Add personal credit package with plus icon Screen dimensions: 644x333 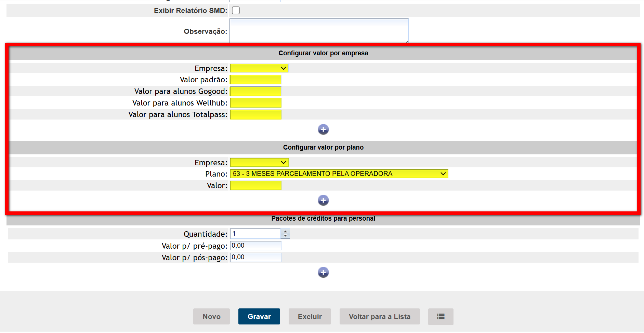323,273
